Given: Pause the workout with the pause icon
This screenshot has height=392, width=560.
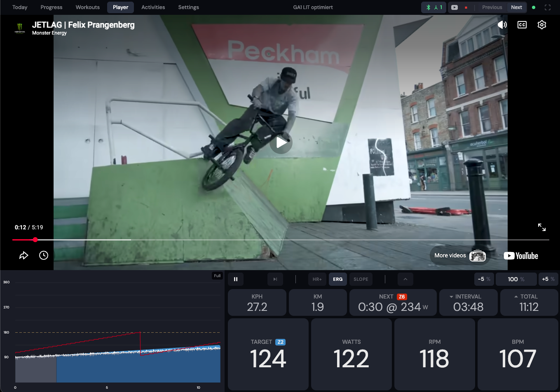Looking at the screenshot, I should coord(236,279).
